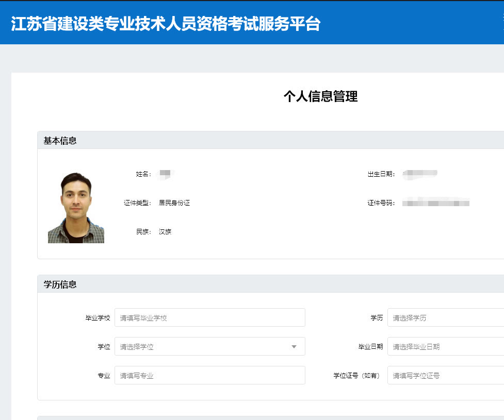
Task: Click the platform title in the header
Action: coord(166,24)
